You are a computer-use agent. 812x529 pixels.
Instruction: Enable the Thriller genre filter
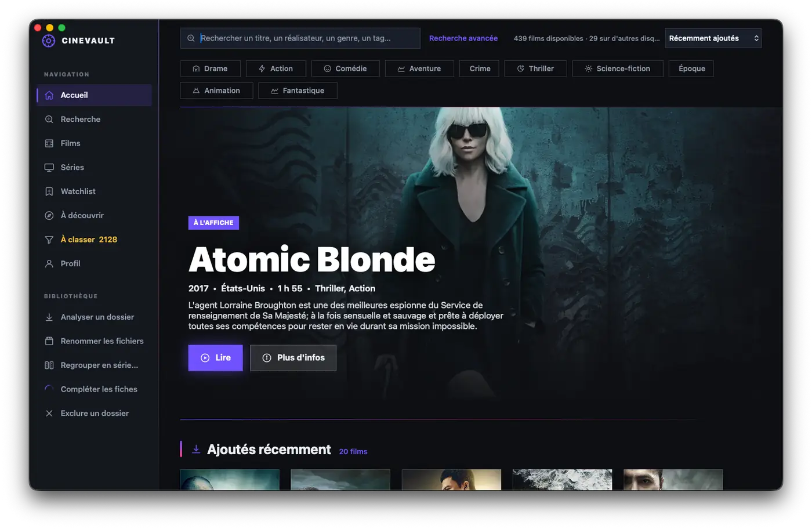(x=535, y=68)
